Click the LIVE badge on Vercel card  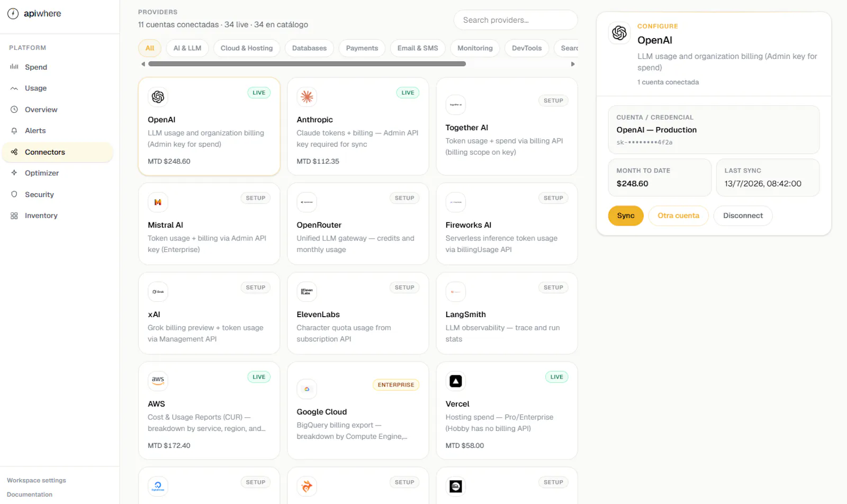(557, 377)
